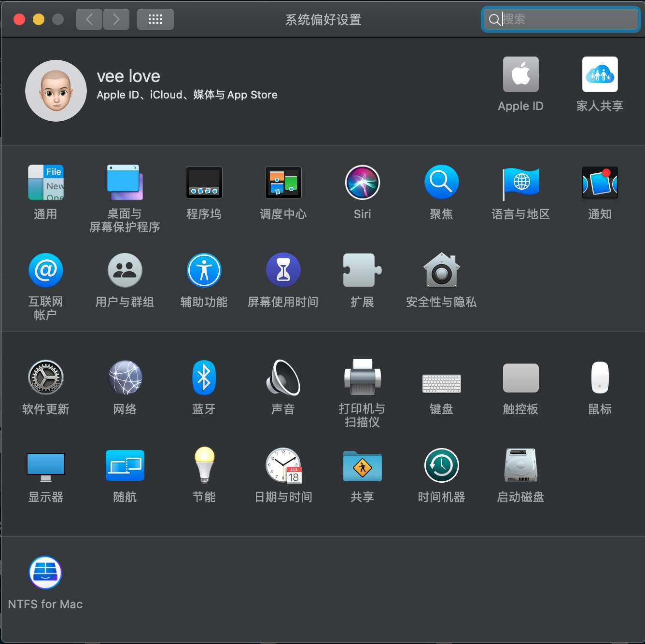
Task: Open 启动磁盘 (Startup Disk) pane
Action: 521,465
